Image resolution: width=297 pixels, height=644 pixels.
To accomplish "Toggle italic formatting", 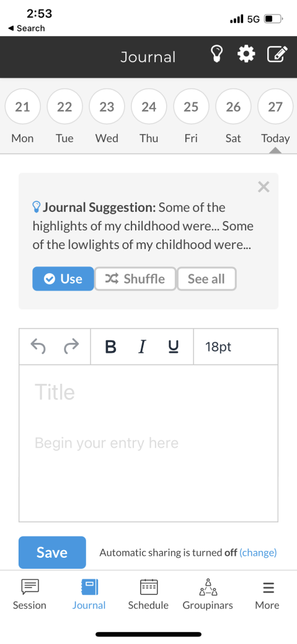I will [x=142, y=347].
